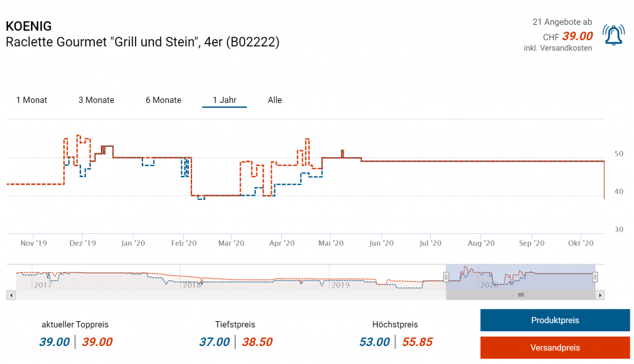The width and height of the screenshot is (634, 364).
Task: Click the navigator scrollbar thumb
Action: [x=521, y=295]
